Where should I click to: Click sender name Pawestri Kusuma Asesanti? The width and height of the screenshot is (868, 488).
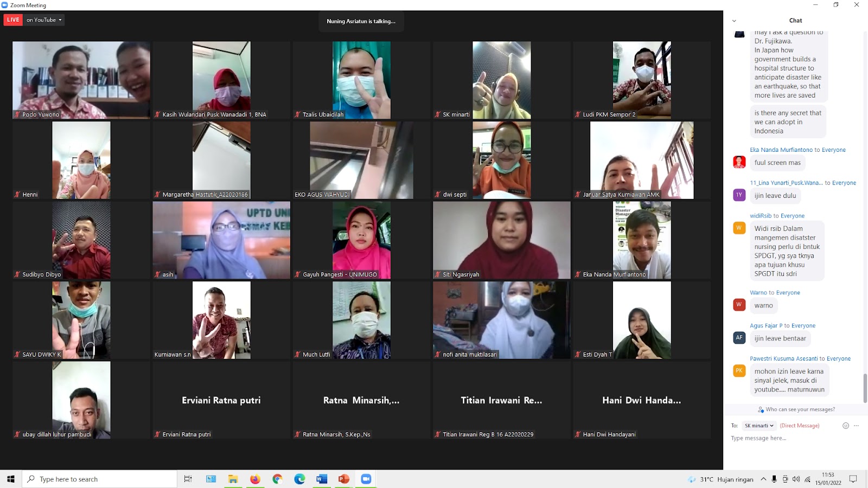coord(783,359)
